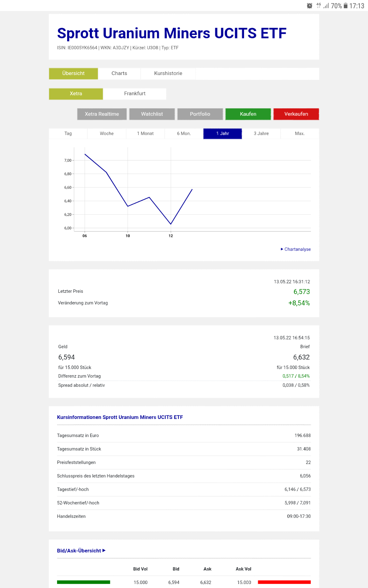The height and width of the screenshot is (588, 368).
Task: Select the 1 Jahr chart range
Action: [223, 134]
